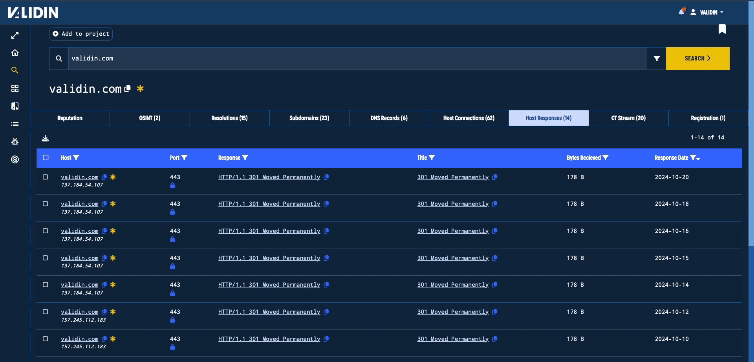Viewport: 754px width, 362px height.
Task: Click the circular target icon in sidebar
Action: coord(15,160)
